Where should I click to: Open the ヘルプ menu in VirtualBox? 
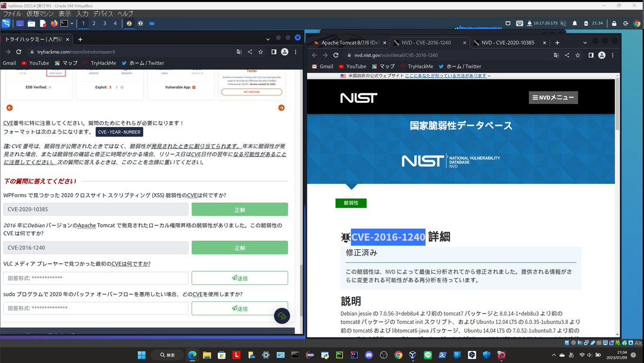125,13
